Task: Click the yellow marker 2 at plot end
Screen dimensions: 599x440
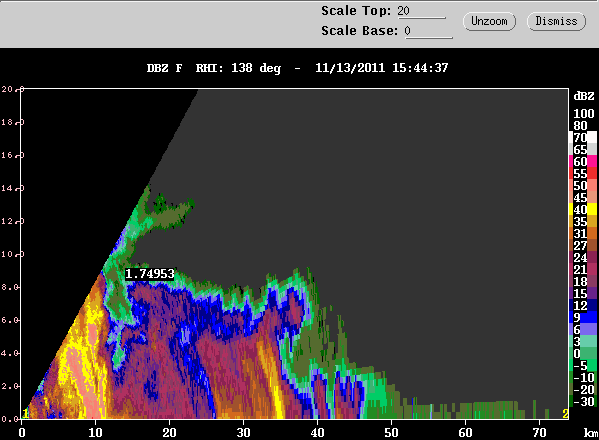Action: click(565, 414)
